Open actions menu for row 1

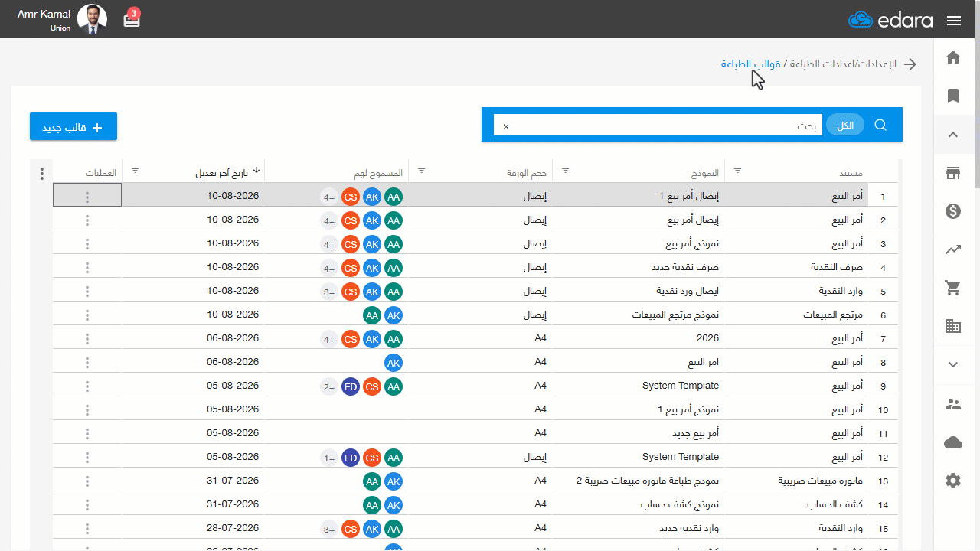point(87,197)
